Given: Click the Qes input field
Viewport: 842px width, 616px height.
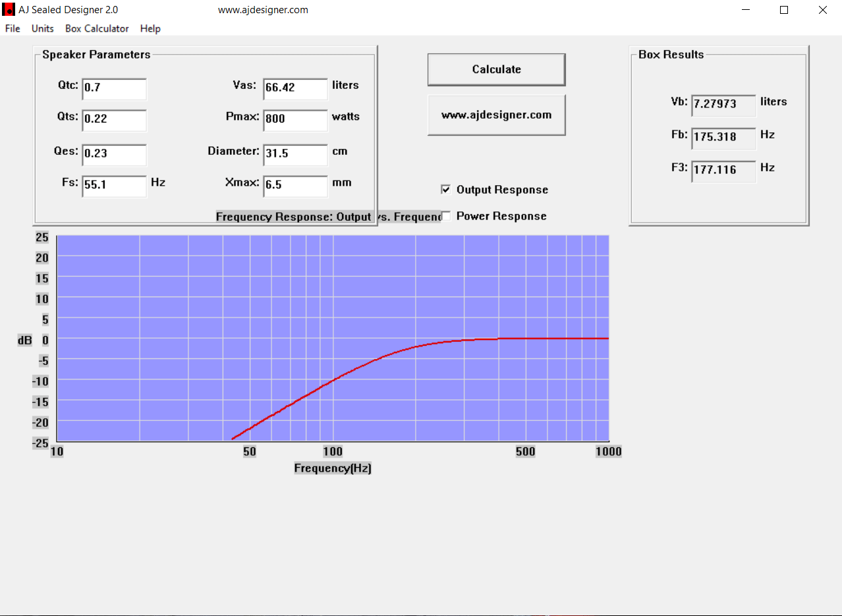Looking at the screenshot, I should (114, 154).
